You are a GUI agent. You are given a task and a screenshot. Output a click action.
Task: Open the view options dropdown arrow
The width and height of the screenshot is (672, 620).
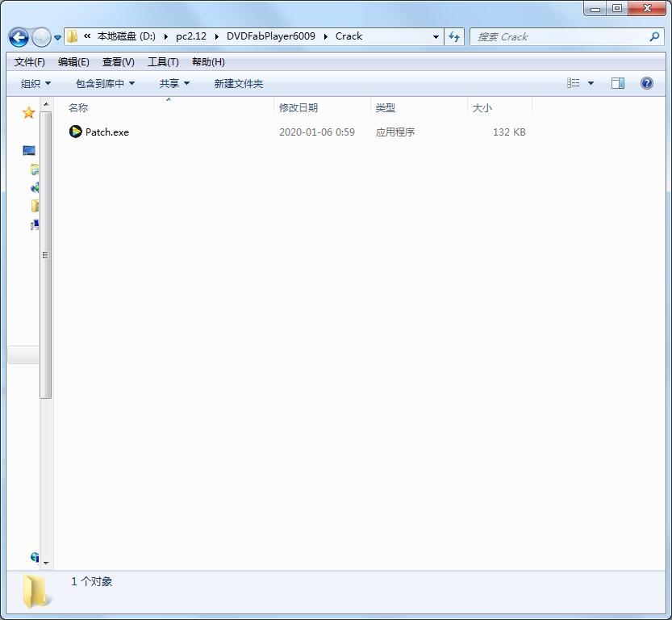[x=591, y=83]
